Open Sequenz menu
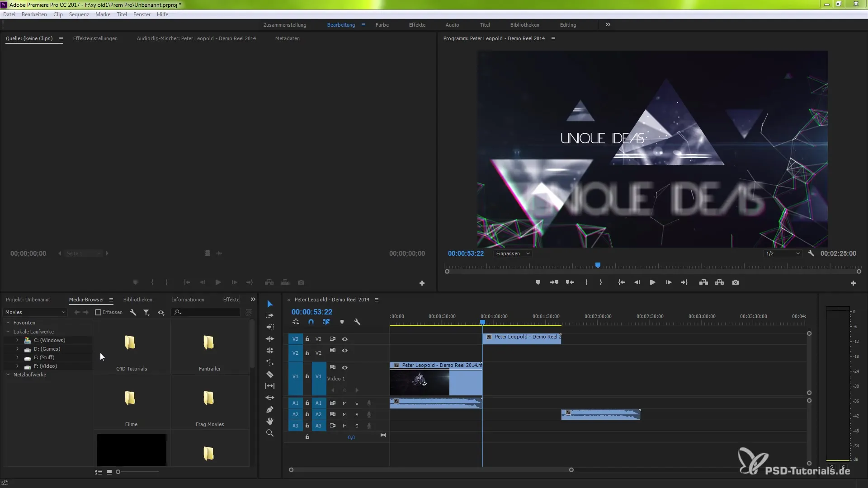The width and height of the screenshot is (868, 488). click(x=79, y=14)
